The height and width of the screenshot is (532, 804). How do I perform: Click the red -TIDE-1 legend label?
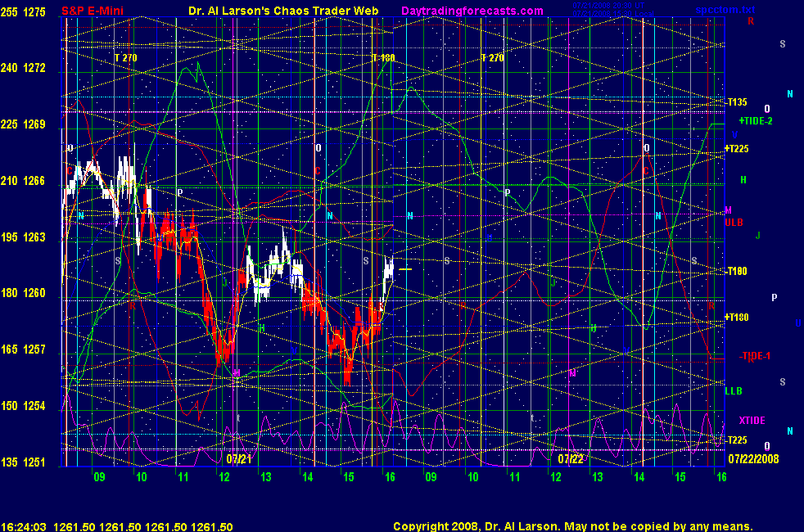pos(755,356)
